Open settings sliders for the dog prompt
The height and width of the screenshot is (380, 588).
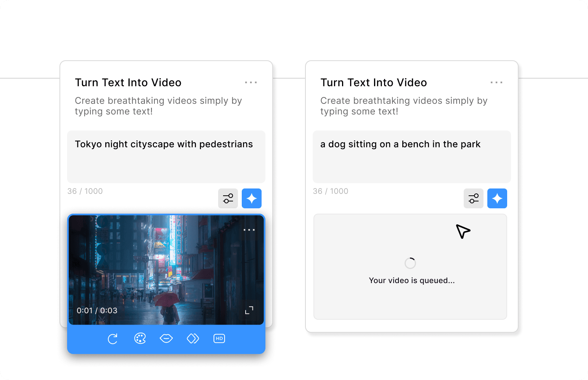point(474,198)
